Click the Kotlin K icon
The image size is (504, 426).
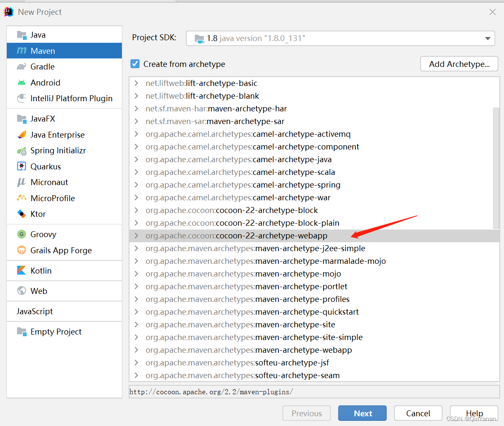point(22,271)
